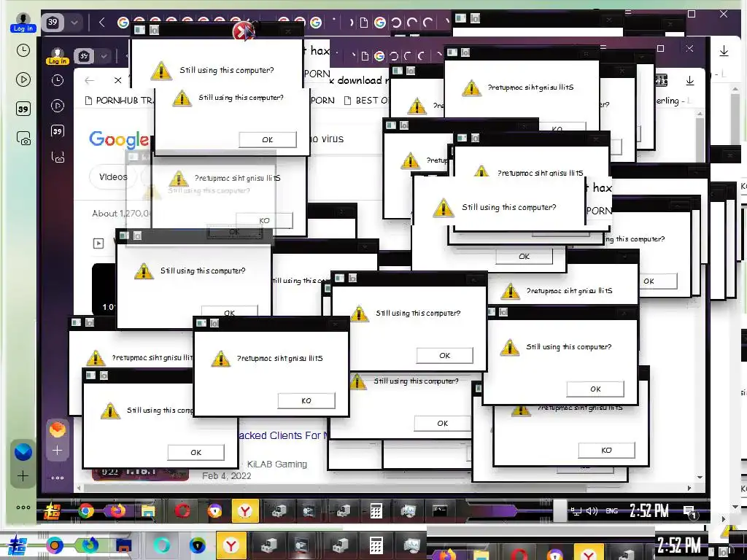
Task: Click network icon in upper taskbar tray
Action: coord(576,511)
